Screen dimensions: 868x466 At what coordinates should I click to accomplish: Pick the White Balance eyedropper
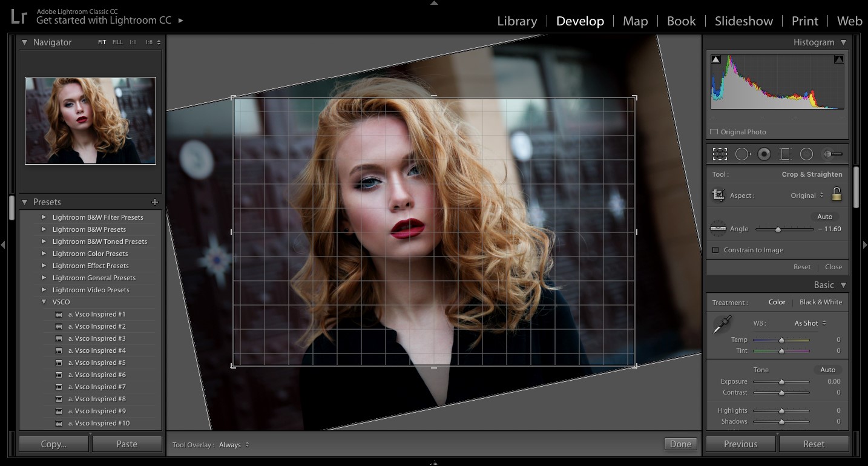(x=722, y=324)
